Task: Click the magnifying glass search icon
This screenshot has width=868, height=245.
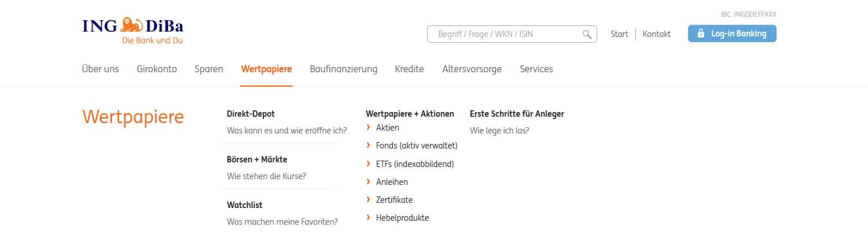Action: click(587, 34)
